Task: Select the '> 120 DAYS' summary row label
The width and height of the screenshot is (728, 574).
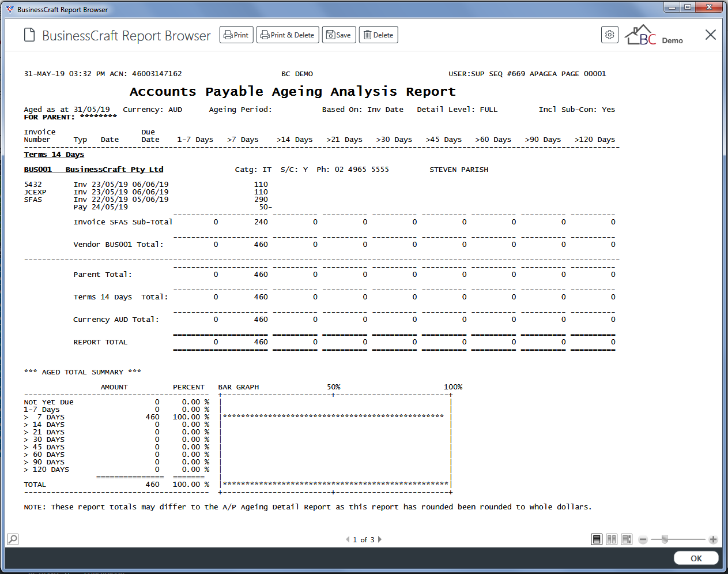Action: click(46, 470)
